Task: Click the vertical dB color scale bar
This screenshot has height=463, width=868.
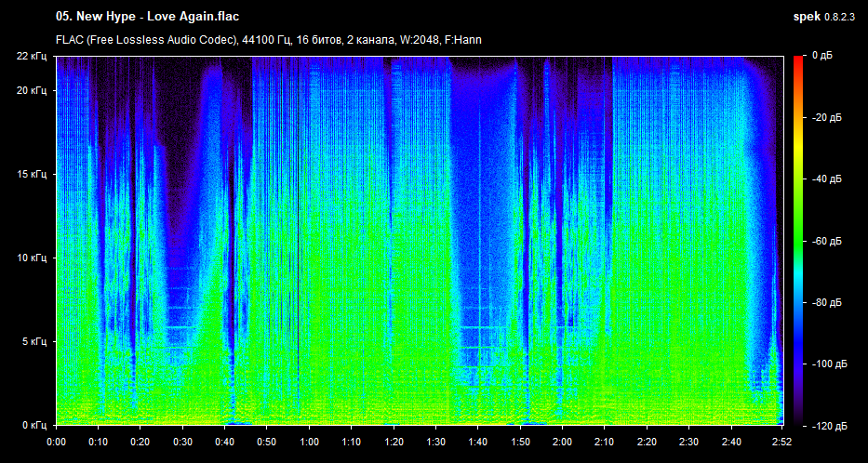Action: 797,241
